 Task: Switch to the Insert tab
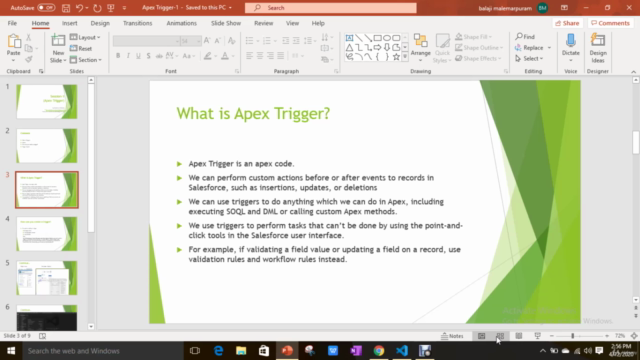point(70,23)
